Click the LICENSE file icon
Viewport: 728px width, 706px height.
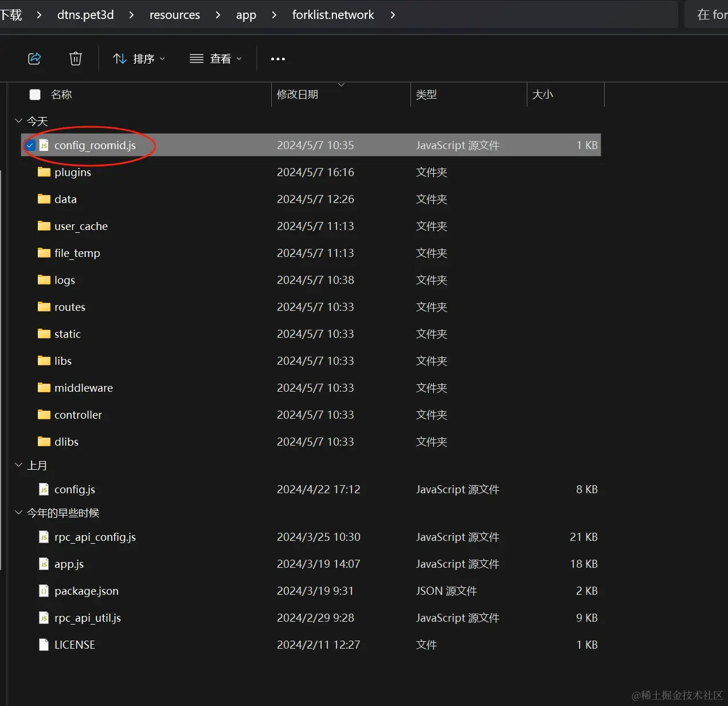tap(44, 645)
